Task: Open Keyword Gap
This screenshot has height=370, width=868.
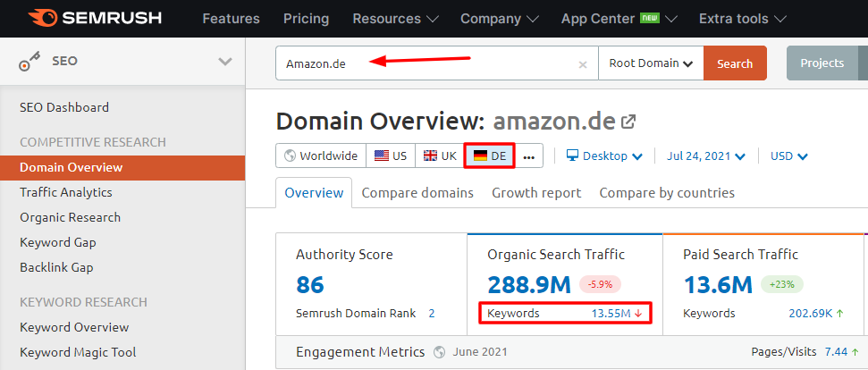Action: tap(58, 242)
